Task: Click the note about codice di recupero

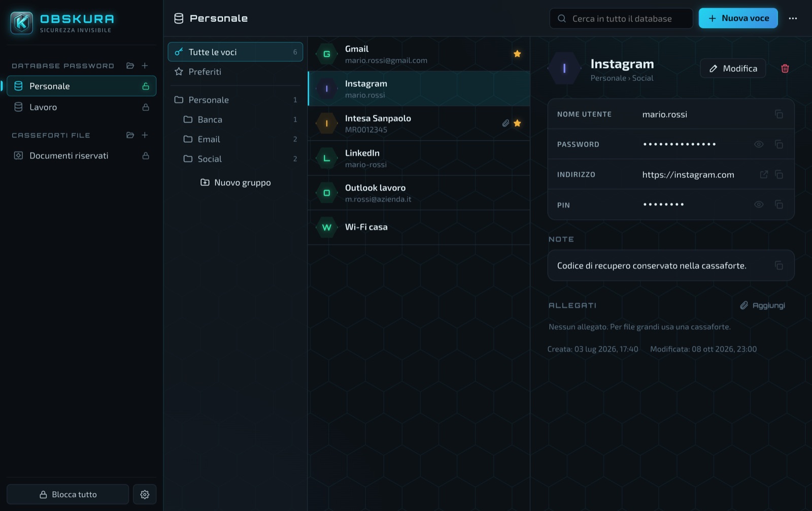Action: pyautogui.click(x=652, y=266)
